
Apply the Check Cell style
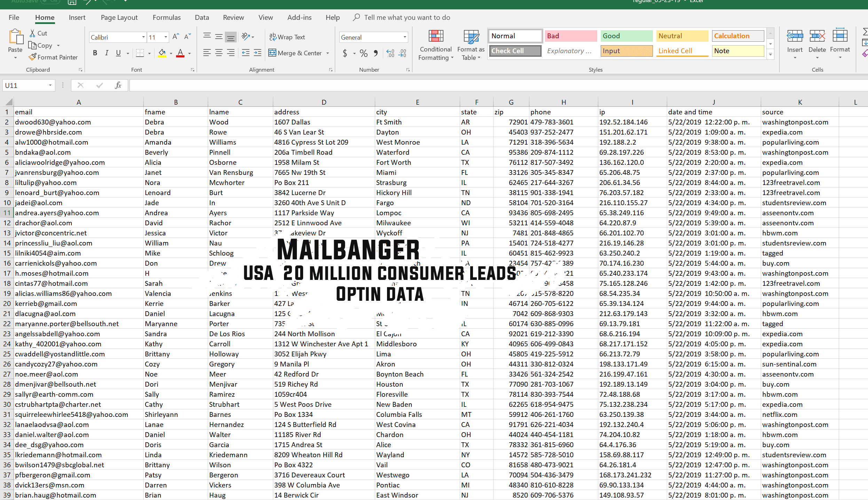coord(515,51)
